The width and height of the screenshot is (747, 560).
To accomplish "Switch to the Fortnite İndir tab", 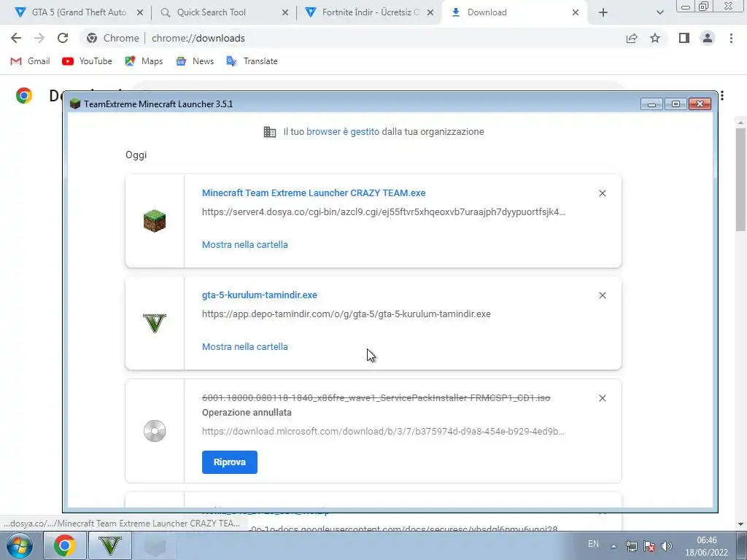I will click(370, 12).
